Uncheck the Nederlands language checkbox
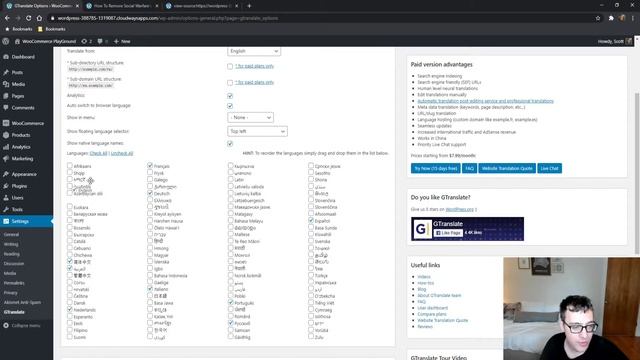The image size is (640, 360). (x=70, y=309)
